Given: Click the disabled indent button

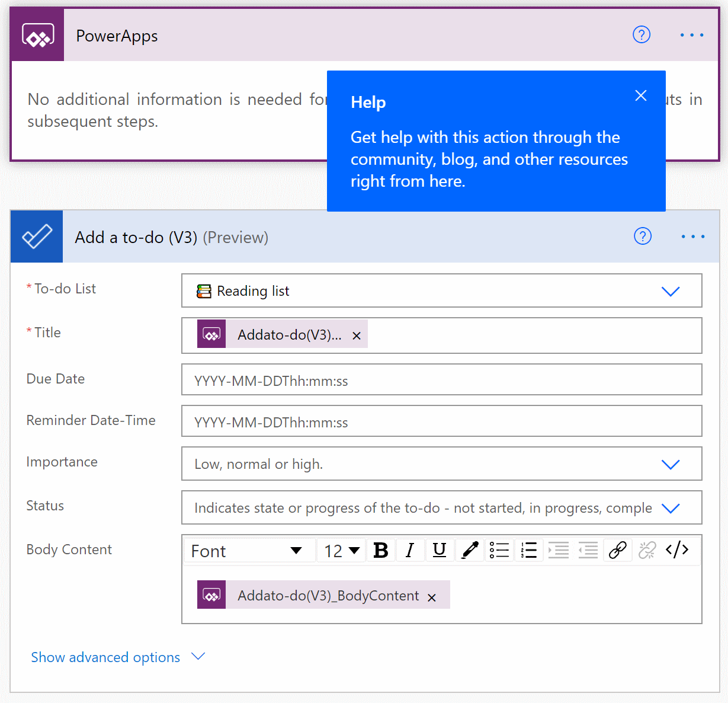Looking at the screenshot, I should [559, 550].
